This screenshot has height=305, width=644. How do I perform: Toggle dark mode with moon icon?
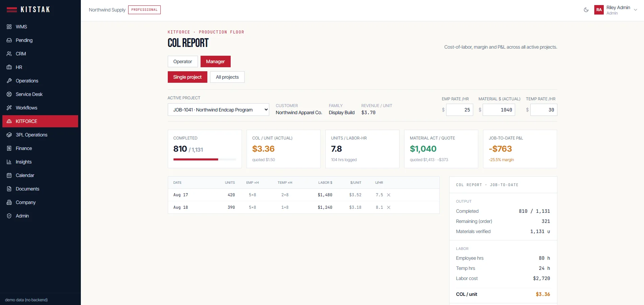point(586,10)
